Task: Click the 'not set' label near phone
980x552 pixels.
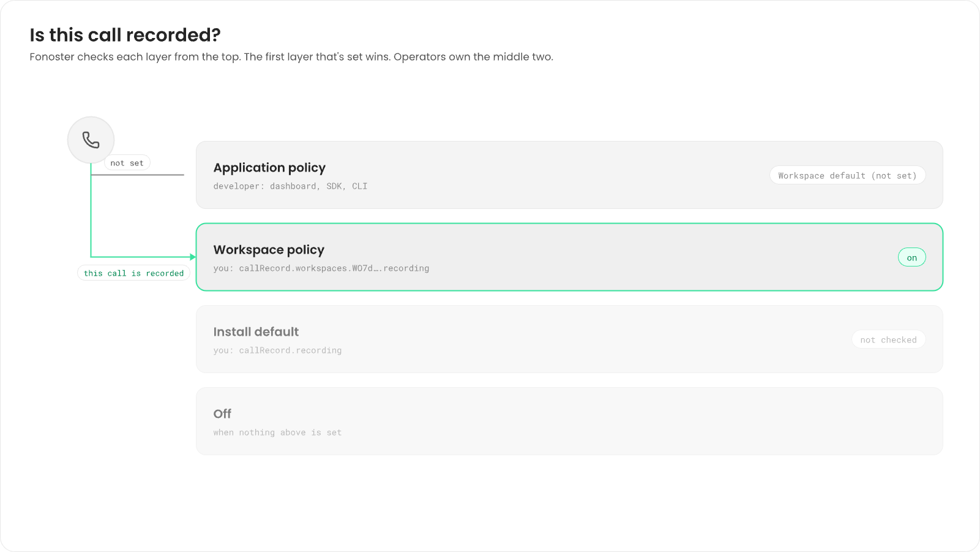Action: point(127,163)
